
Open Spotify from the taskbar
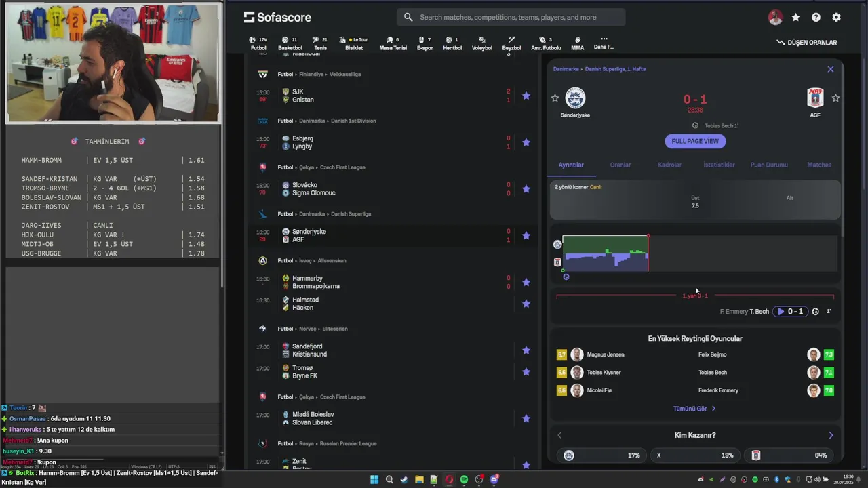tap(464, 479)
